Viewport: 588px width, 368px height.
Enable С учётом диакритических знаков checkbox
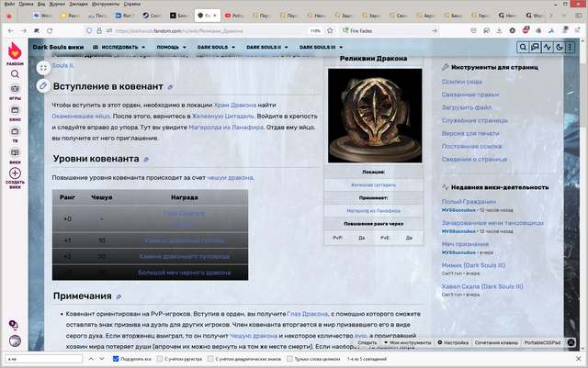210,359
